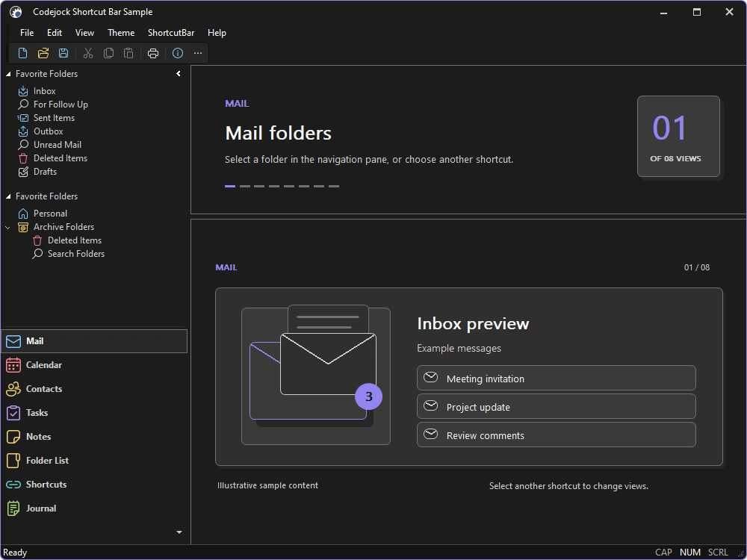Image resolution: width=747 pixels, height=560 pixels.
Task: Click the Open folder toolbar icon
Action: [43, 53]
